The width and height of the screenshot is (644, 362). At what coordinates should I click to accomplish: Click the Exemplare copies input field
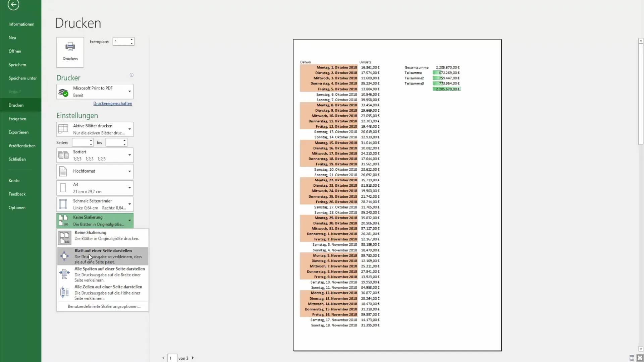pos(121,42)
